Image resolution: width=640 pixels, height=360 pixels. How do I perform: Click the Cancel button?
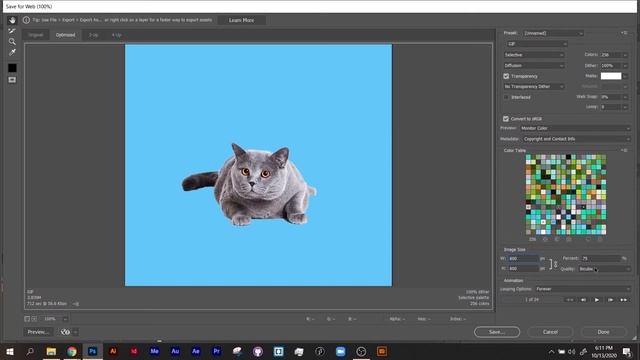click(x=550, y=332)
